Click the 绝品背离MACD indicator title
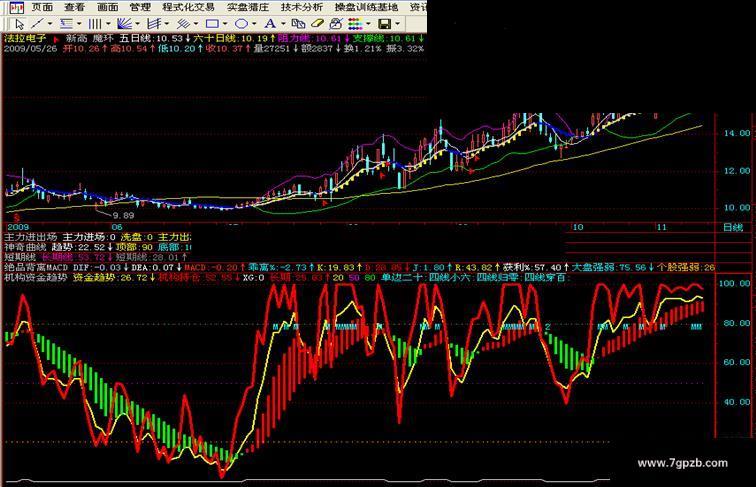The image size is (756, 487). tap(36, 267)
